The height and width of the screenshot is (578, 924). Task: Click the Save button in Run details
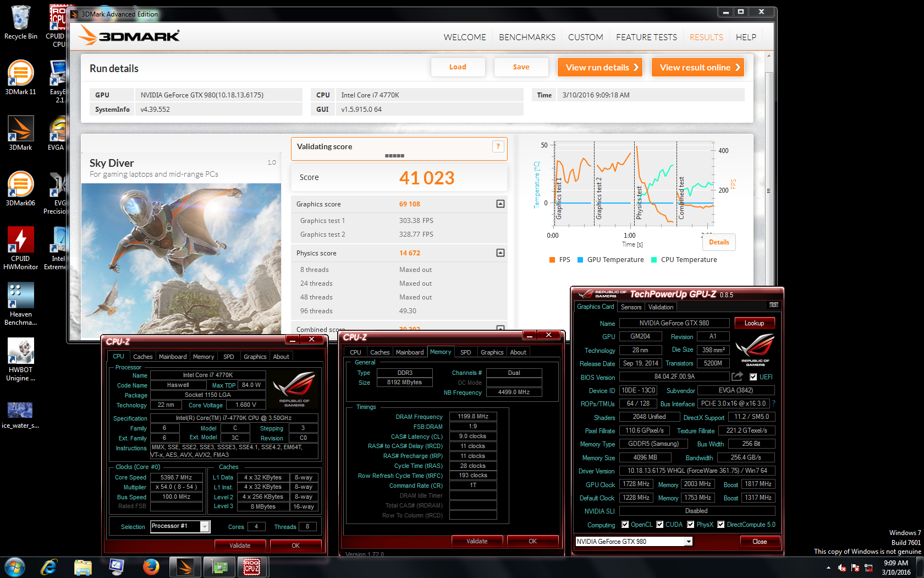click(x=521, y=67)
